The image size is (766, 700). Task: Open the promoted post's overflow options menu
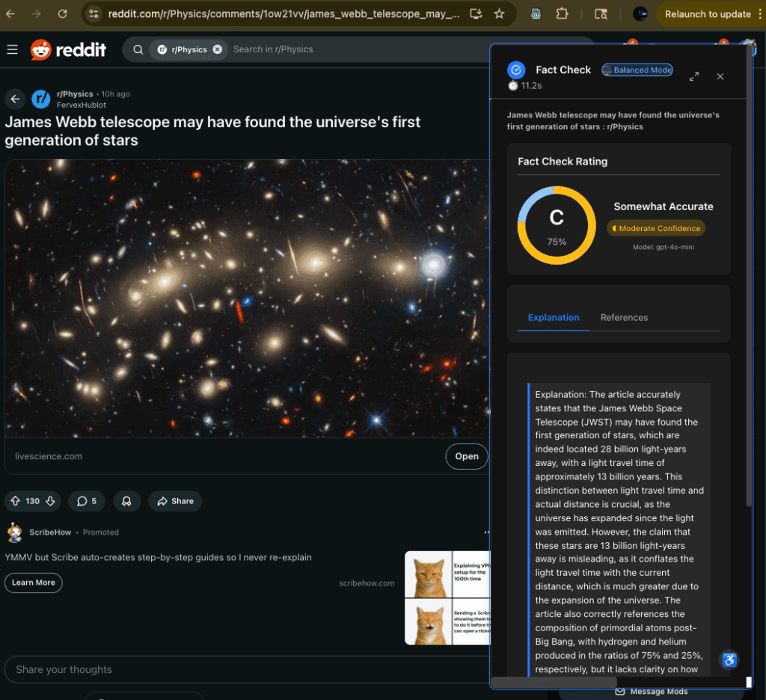point(486,532)
